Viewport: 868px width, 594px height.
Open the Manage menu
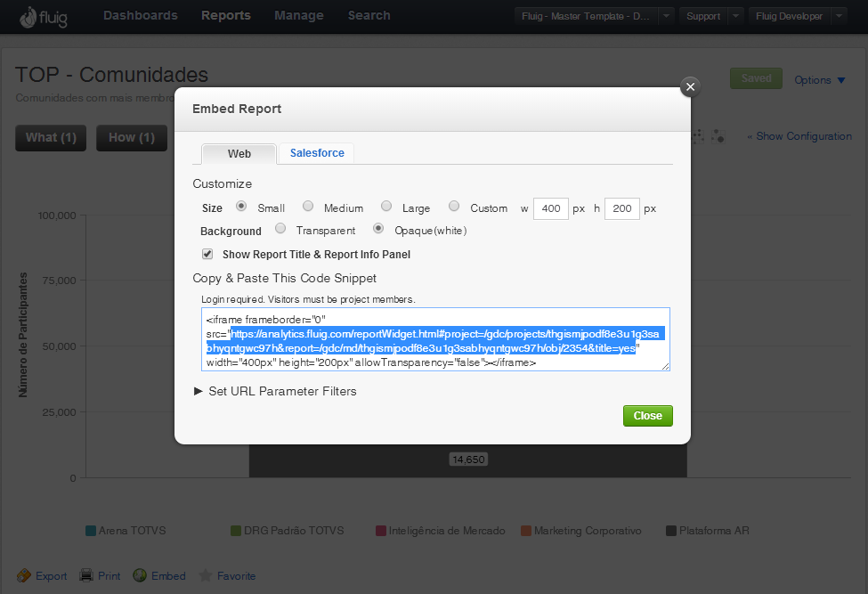[299, 15]
